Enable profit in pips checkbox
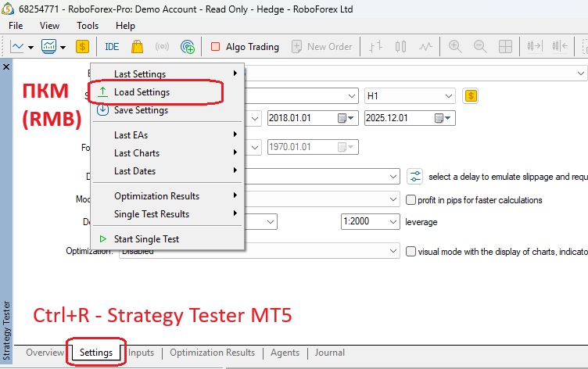This screenshot has height=369, width=588. [x=411, y=199]
